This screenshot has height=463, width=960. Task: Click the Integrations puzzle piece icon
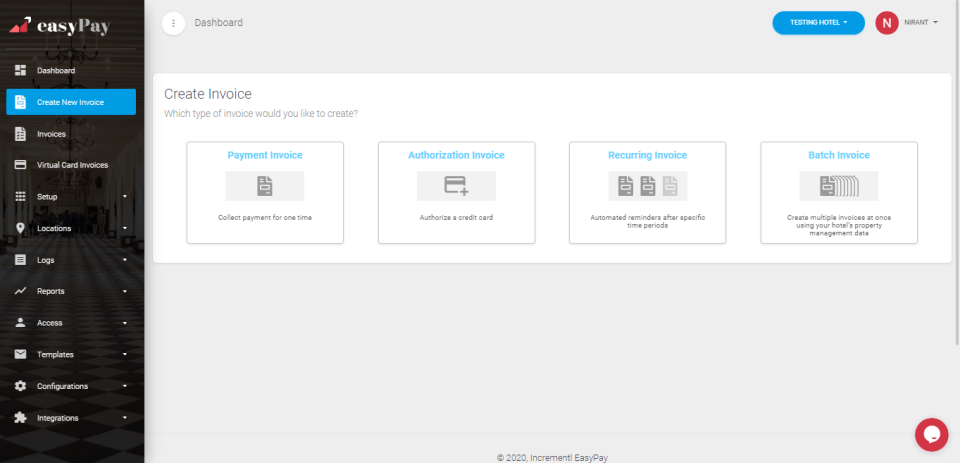pyautogui.click(x=20, y=418)
